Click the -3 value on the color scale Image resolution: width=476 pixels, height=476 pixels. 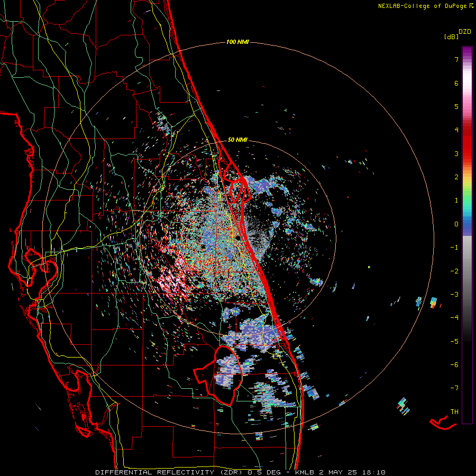pyautogui.click(x=454, y=295)
